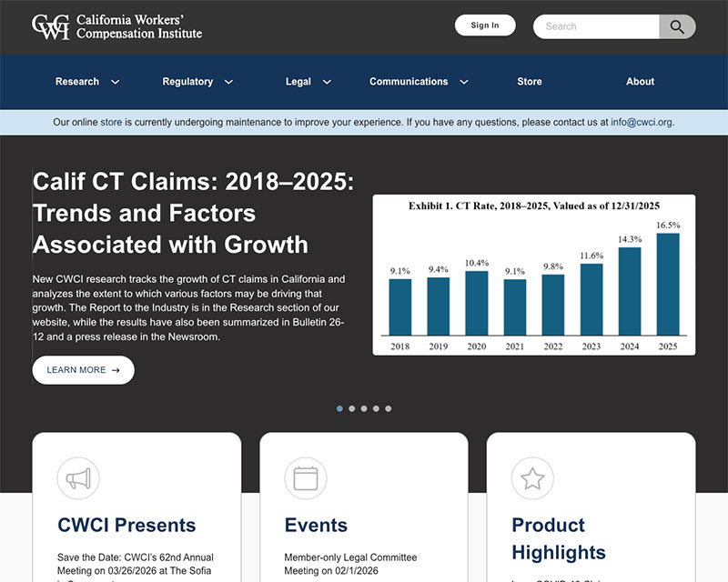Open the Events heading

316,526
